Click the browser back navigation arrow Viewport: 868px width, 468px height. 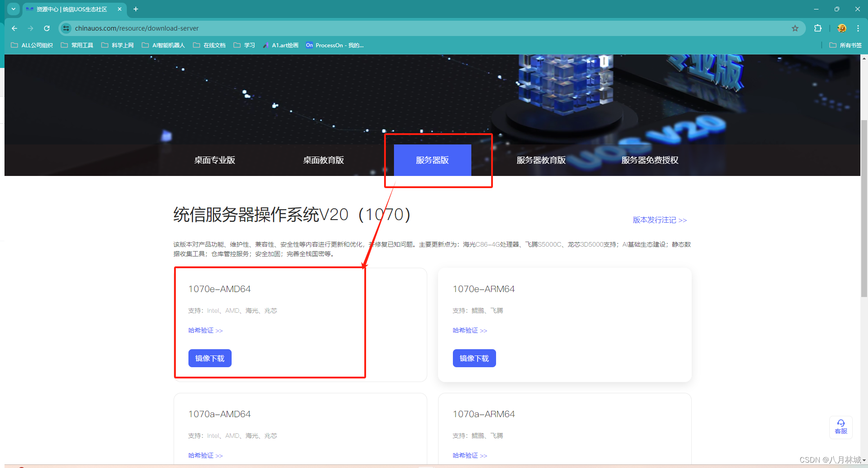[x=14, y=28]
